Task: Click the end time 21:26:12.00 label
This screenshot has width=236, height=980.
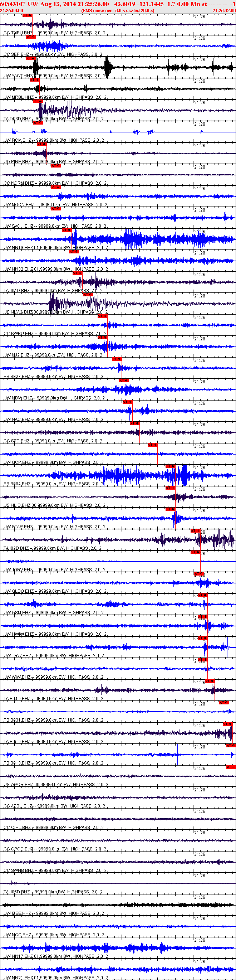Action: point(224,11)
